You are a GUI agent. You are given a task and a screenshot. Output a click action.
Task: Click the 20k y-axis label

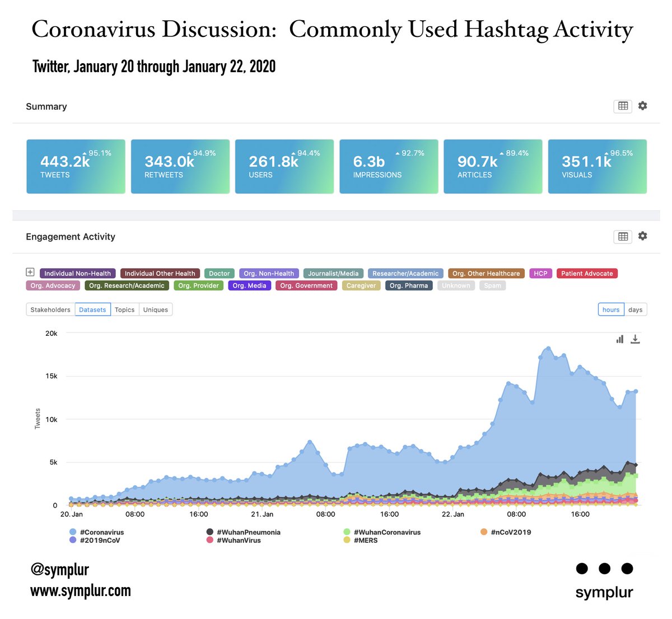(52, 333)
